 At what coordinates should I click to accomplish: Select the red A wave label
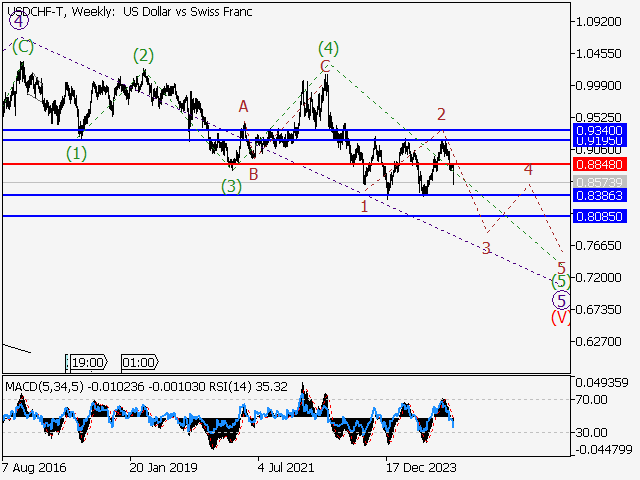(243, 106)
